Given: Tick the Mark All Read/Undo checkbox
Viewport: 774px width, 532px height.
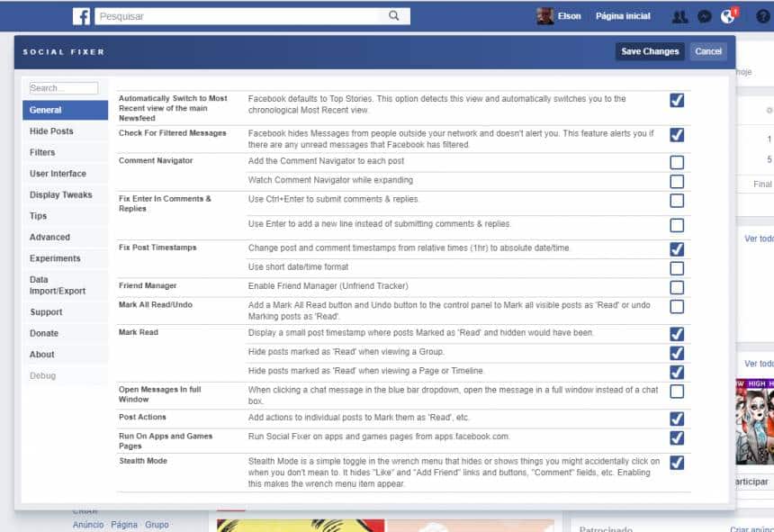Looking at the screenshot, I should click(x=677, y=307).
